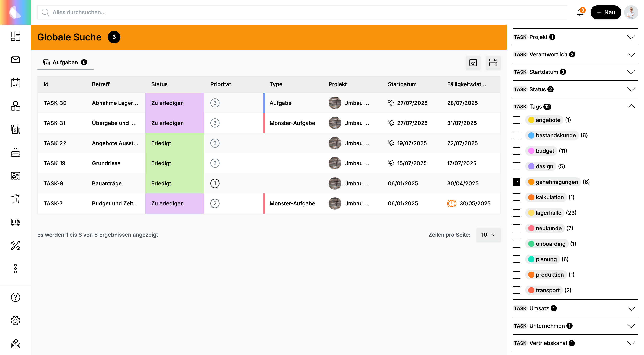This screenshot has width=644, height=355.
Task: Open the Grundrisse task subject
Action: pos(106,163)
